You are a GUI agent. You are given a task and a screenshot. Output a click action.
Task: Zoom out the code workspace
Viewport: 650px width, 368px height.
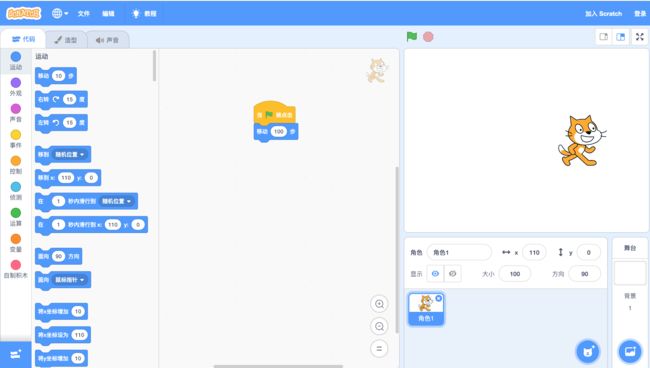[x=379, y=327]
